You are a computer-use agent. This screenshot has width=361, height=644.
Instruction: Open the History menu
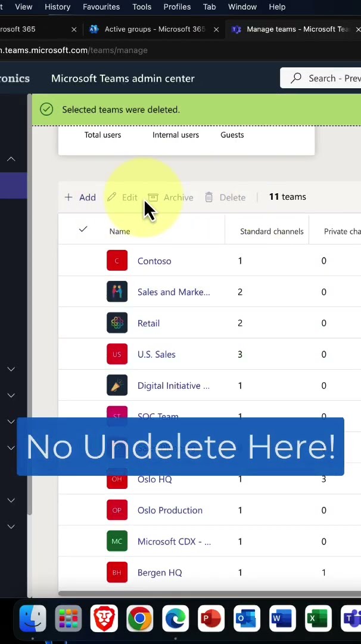pos(57,7)
